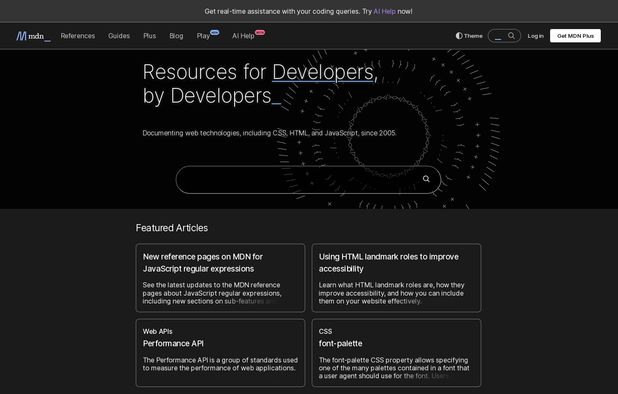Focus the small header search box
The width and height of the screenshot is (618, 394).
pyautogui.click(x=504, y=36)
